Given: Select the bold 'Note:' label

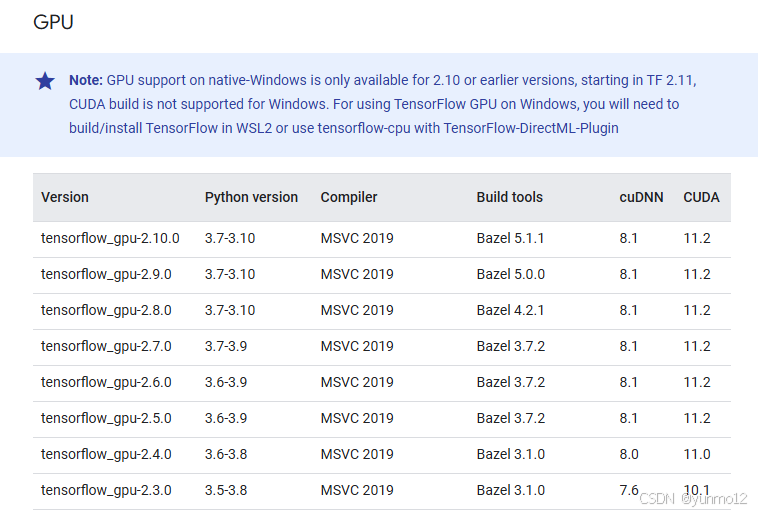Looking at the screenshot, I should pyautogui.click(x=86, y=80).
